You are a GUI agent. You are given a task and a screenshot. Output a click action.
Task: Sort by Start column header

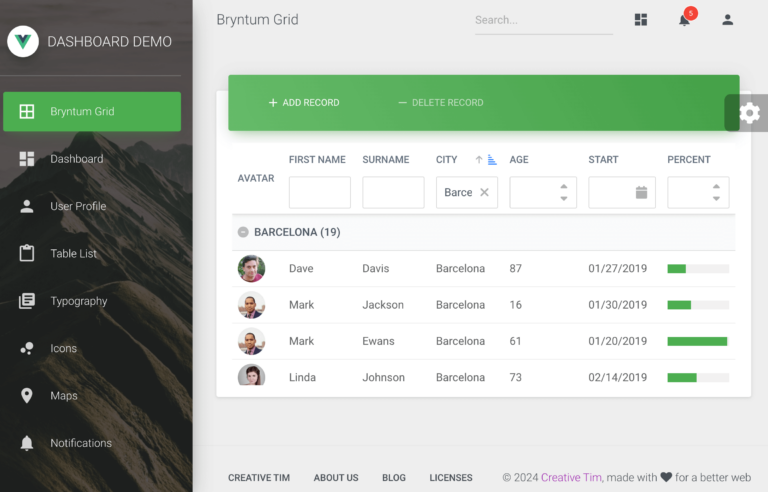coord(603,160)
